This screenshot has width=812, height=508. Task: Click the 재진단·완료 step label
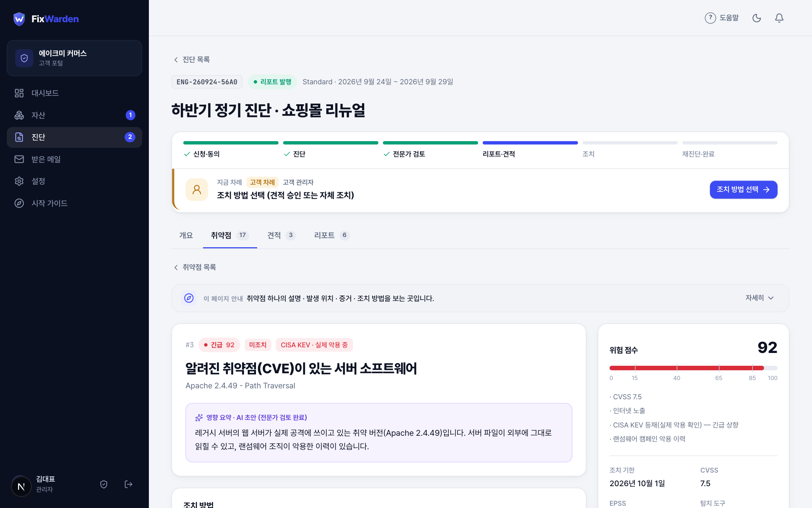click(698, 154)
